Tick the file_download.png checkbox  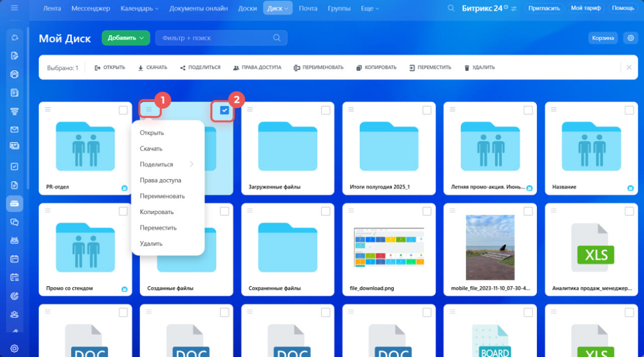coord(427,211)
